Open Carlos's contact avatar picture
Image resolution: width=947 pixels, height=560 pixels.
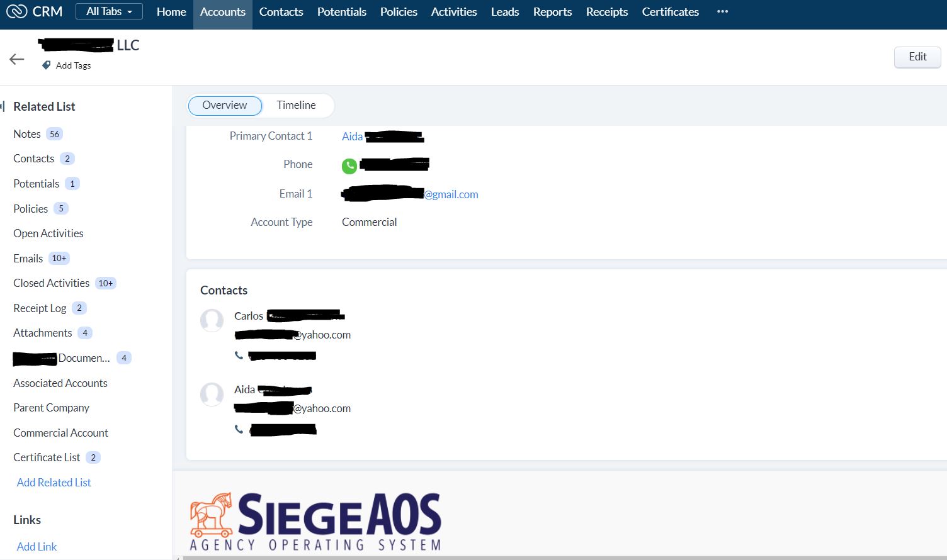[x=212, y=320]
